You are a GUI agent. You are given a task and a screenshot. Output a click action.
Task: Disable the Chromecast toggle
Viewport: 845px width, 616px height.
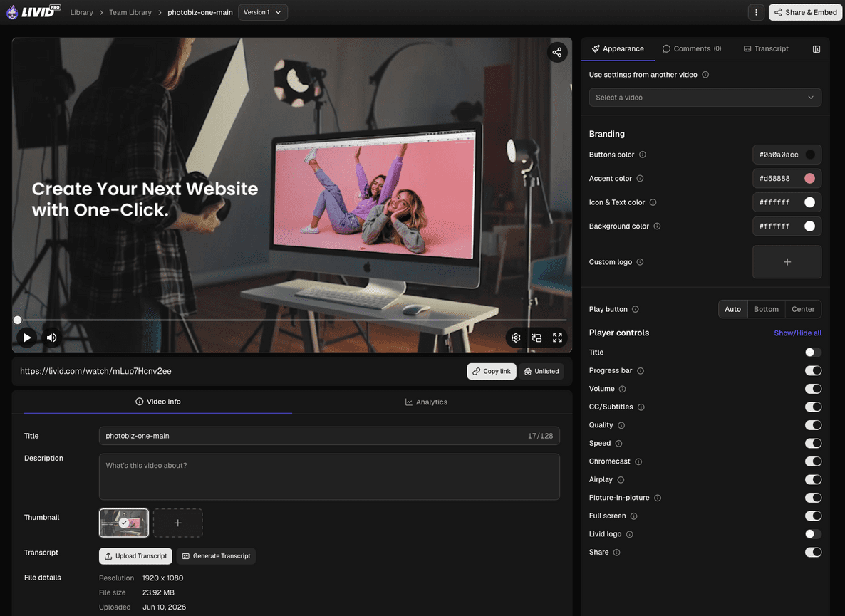[x=813, y=461]
